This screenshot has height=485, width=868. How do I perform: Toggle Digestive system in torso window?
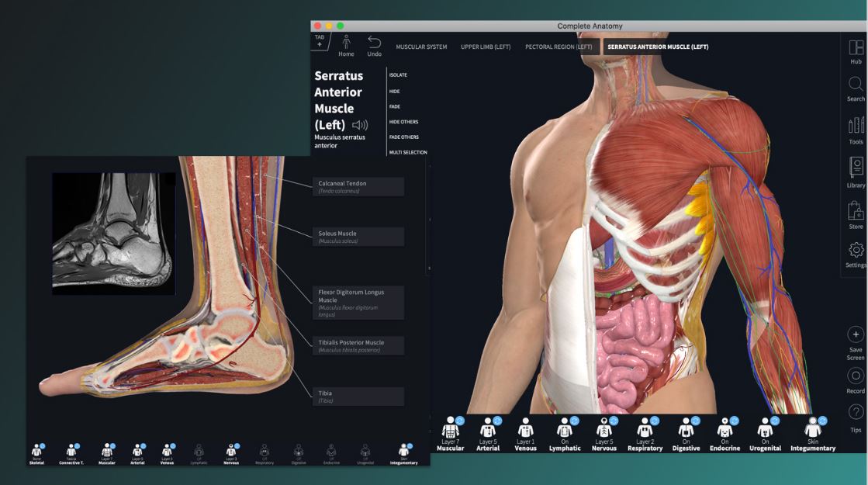686,434
